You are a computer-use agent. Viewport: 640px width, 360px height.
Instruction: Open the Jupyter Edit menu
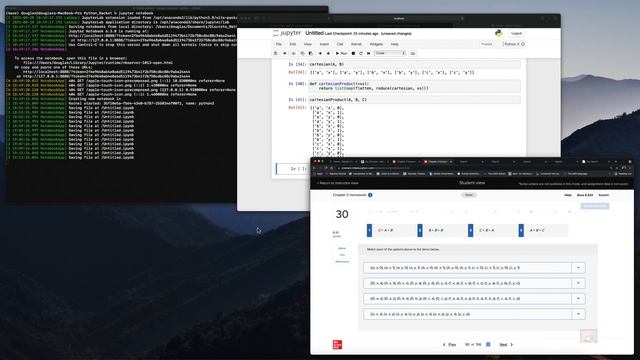(293, 44)
